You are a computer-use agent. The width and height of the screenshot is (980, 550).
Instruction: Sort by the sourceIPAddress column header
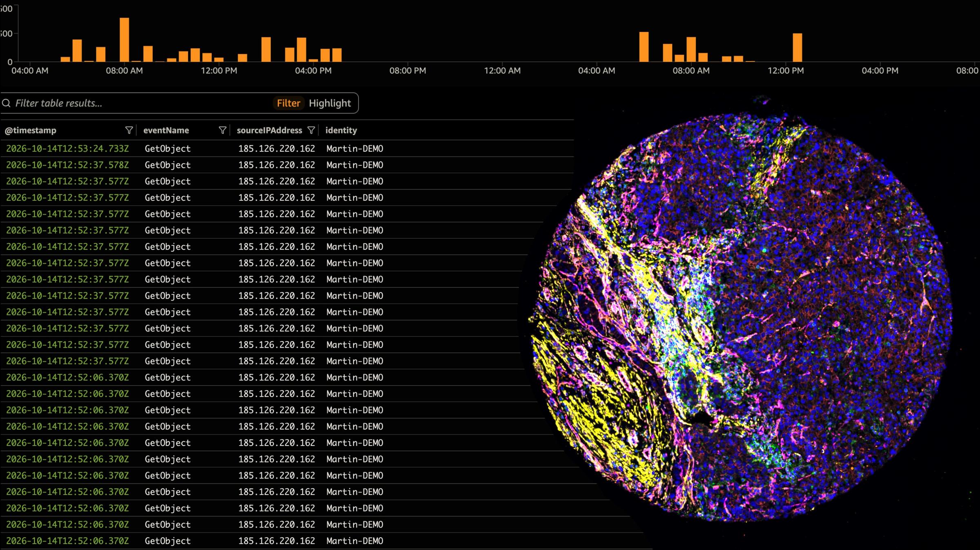tap(269, 131)
